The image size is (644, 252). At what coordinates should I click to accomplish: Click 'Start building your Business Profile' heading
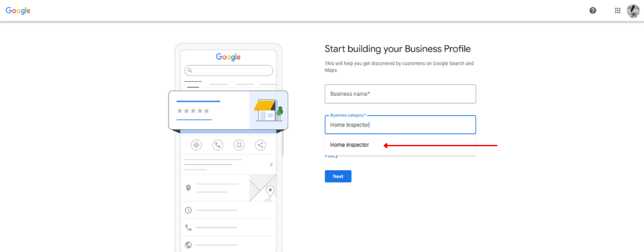pos(397,49)
